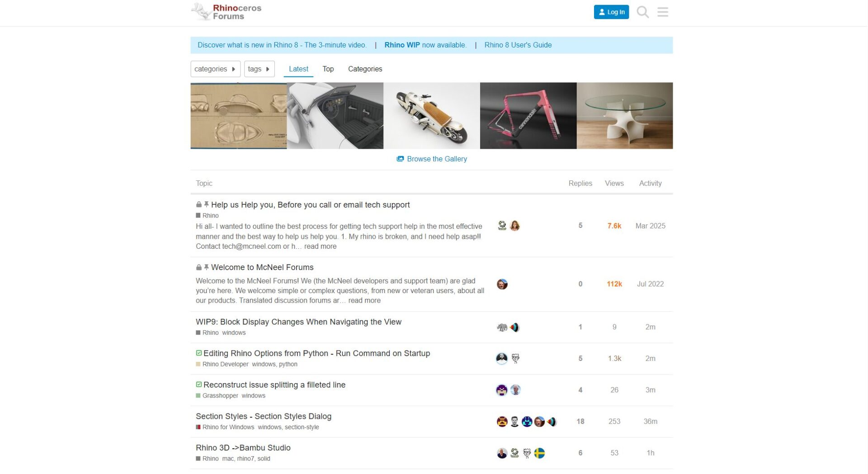The width and height of the screenshot is (868, 474).
Task: Sort topics by the Views column header
Action: click(x=614, y=183)
